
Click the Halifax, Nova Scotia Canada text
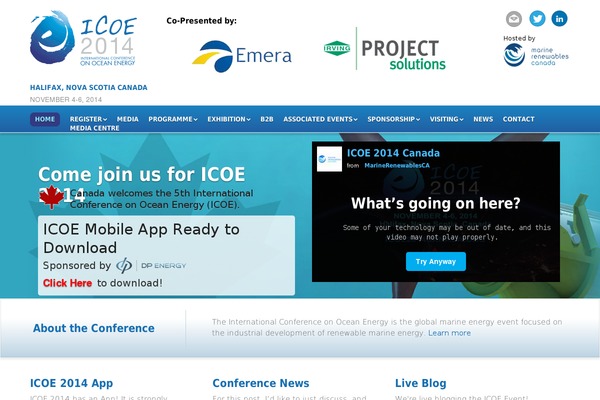(x=88, y=87)
